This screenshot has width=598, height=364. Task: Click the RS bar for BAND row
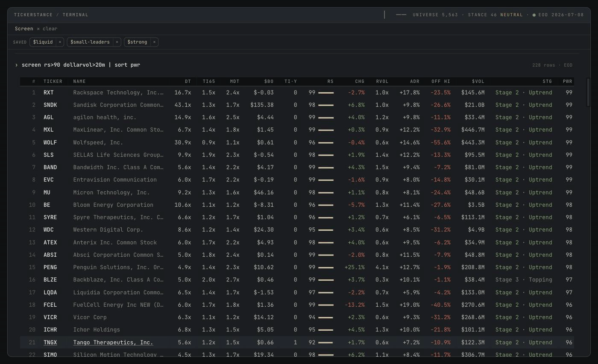pos(326,167)
